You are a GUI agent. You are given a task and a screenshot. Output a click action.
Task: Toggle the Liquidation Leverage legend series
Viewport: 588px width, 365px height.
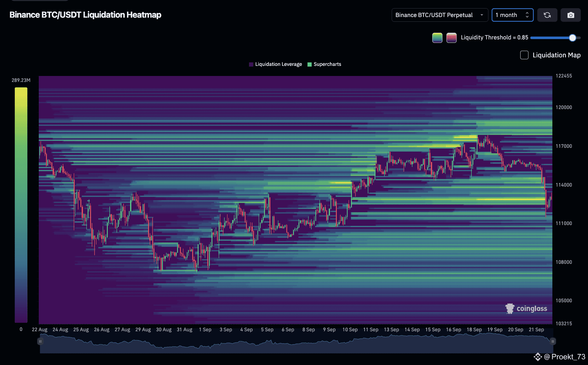click(x=275, y=64)
